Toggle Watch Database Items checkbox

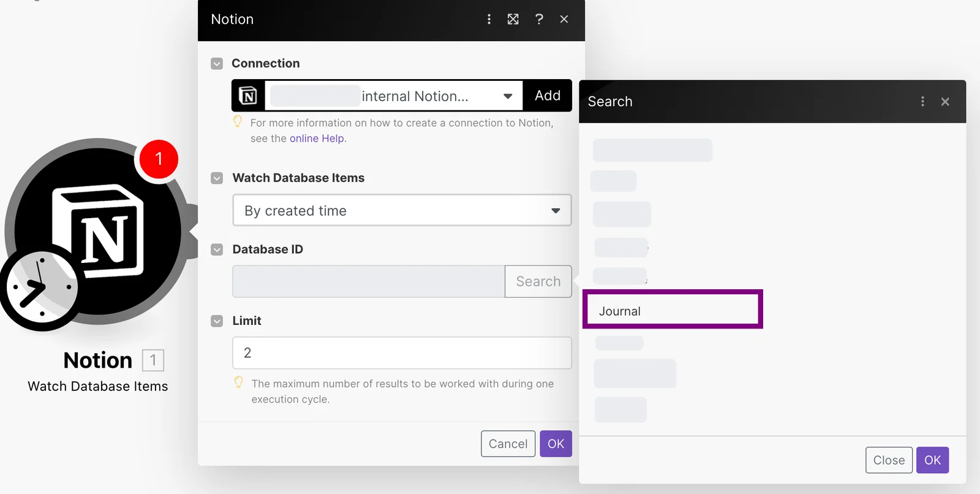pyautogui.click(x=217, y=178)
